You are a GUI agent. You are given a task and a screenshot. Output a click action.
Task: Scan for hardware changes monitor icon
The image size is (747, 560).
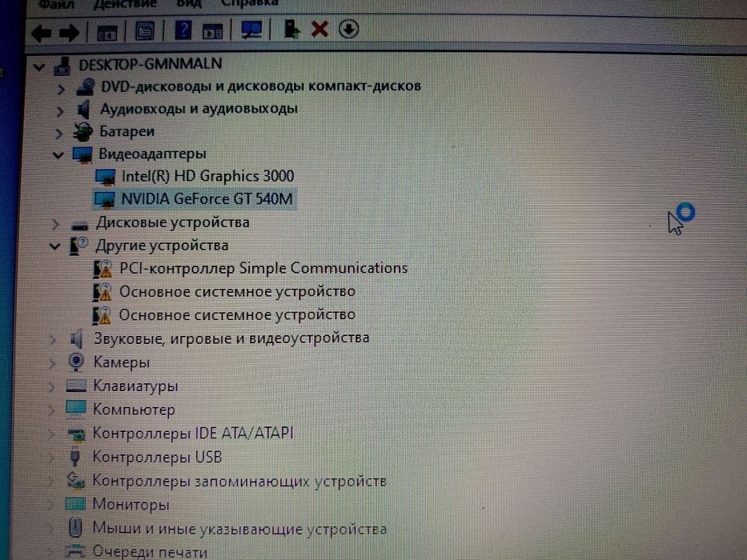(x=251, y=30)
